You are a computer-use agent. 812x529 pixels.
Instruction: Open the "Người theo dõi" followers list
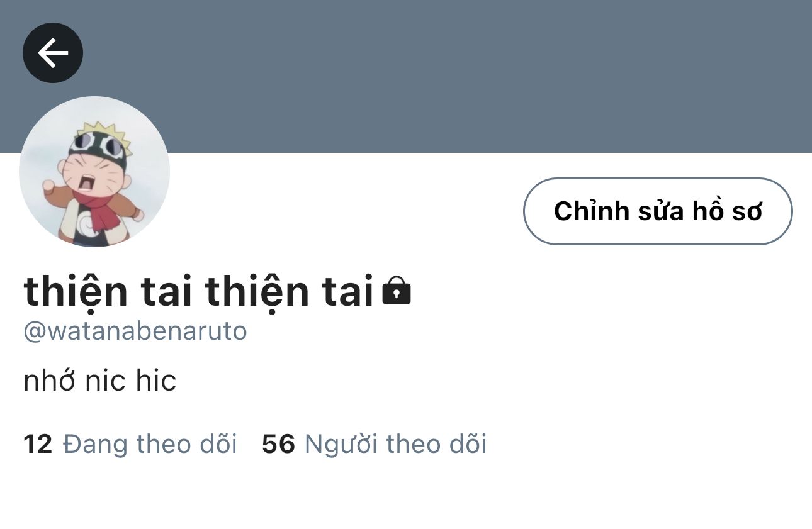pos(375,444)
